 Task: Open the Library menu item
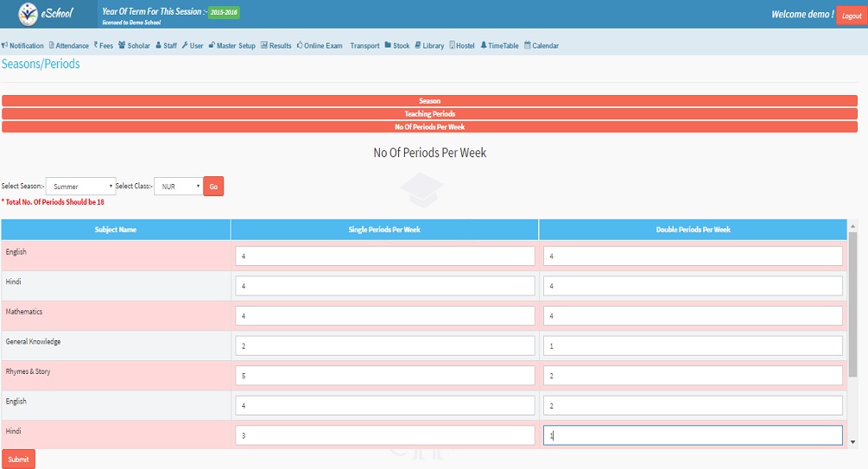[x=429, y=46]
